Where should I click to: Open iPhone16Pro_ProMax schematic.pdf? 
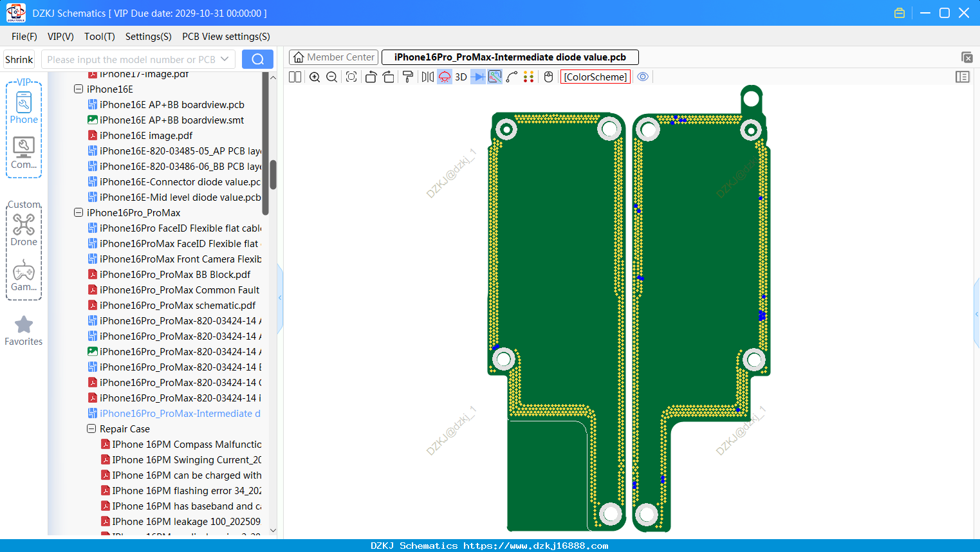coord(178,306)
